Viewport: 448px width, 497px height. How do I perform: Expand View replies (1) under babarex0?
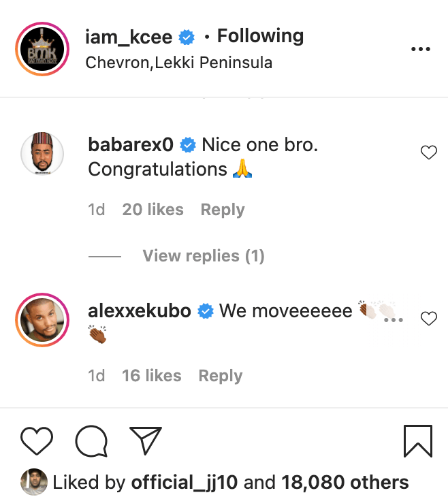point(203,256)
